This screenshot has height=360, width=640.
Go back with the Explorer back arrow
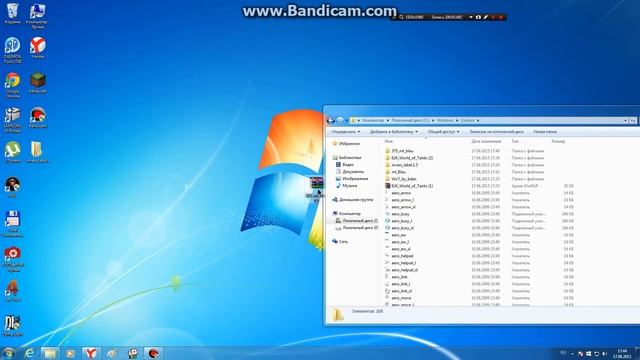pos(331,120)
